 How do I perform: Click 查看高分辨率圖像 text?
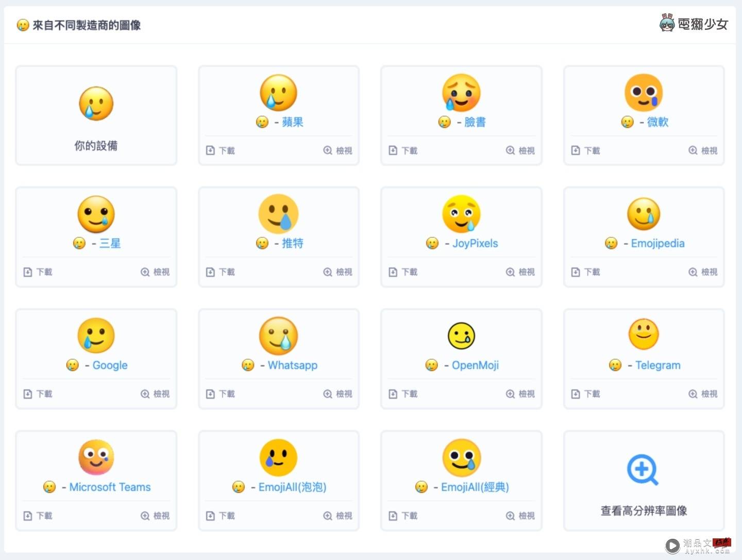click(x=644, y=511)
